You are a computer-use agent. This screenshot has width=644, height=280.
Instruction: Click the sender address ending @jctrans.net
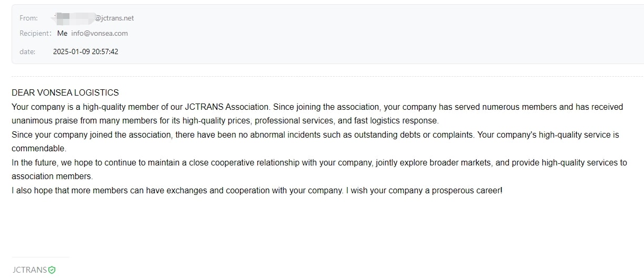94,18
